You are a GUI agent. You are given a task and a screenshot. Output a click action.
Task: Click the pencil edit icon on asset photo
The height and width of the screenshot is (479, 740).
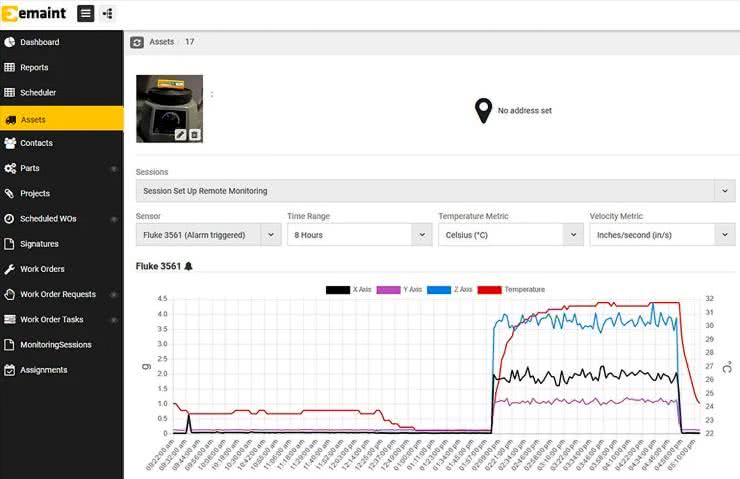pyautogui.click(x=180, y=134)
